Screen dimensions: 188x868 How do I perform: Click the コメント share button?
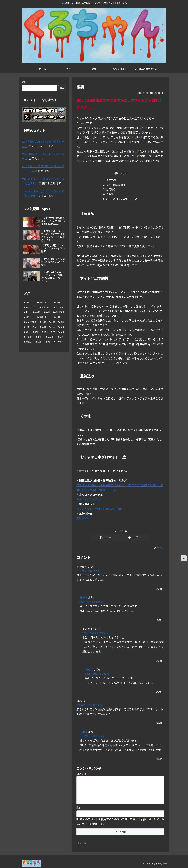[x=135, y=538]
